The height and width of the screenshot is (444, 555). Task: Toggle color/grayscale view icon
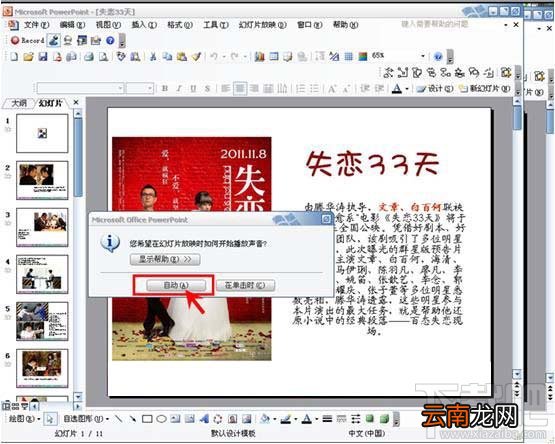(363, 56)
